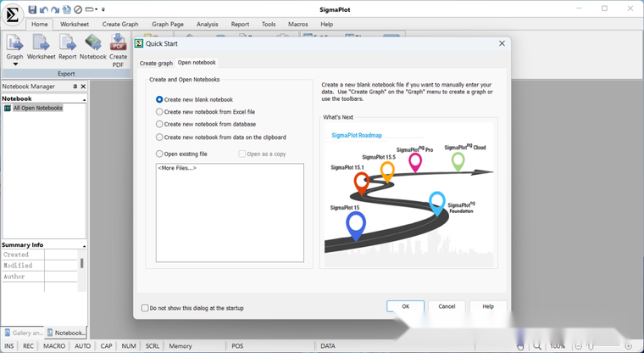644x353 pixels.
Task: Click the Export Worksheet icon
Action: (x=41, y=42)
